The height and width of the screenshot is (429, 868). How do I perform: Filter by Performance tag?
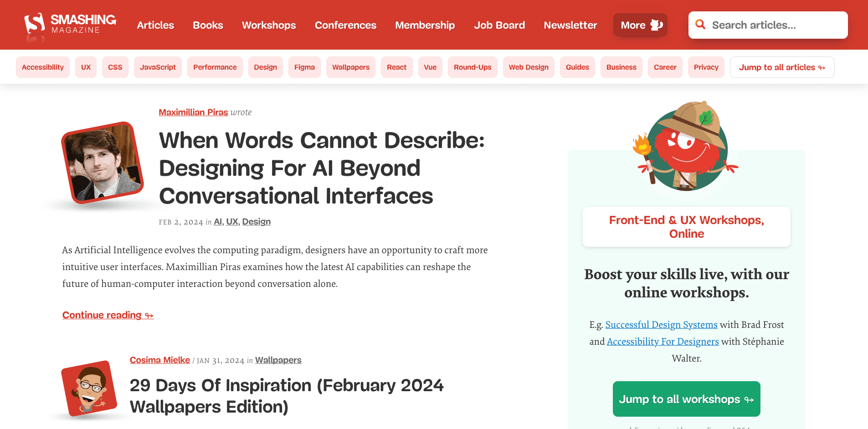click(215, 67)
